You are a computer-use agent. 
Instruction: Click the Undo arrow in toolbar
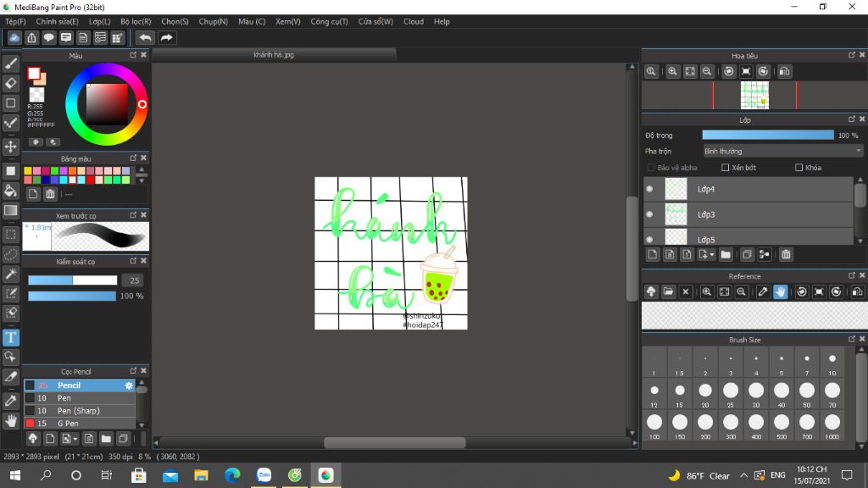(x=145, y=37)
